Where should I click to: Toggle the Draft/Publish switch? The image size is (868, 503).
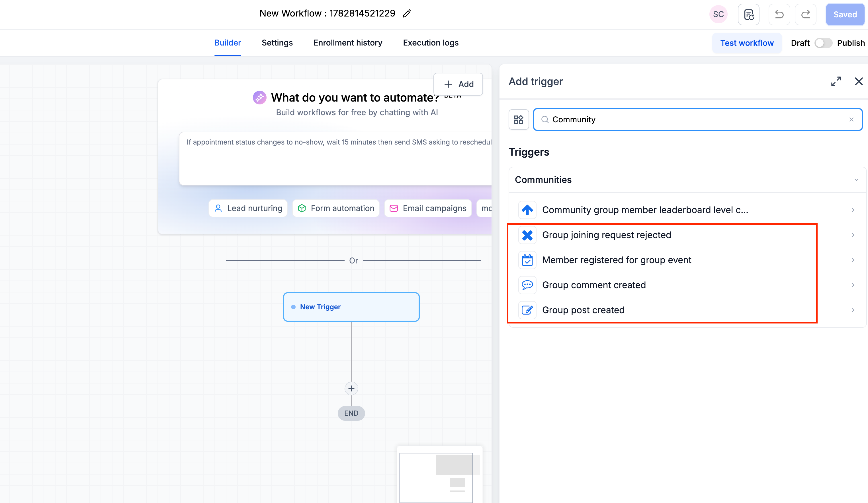pos(823,43)
